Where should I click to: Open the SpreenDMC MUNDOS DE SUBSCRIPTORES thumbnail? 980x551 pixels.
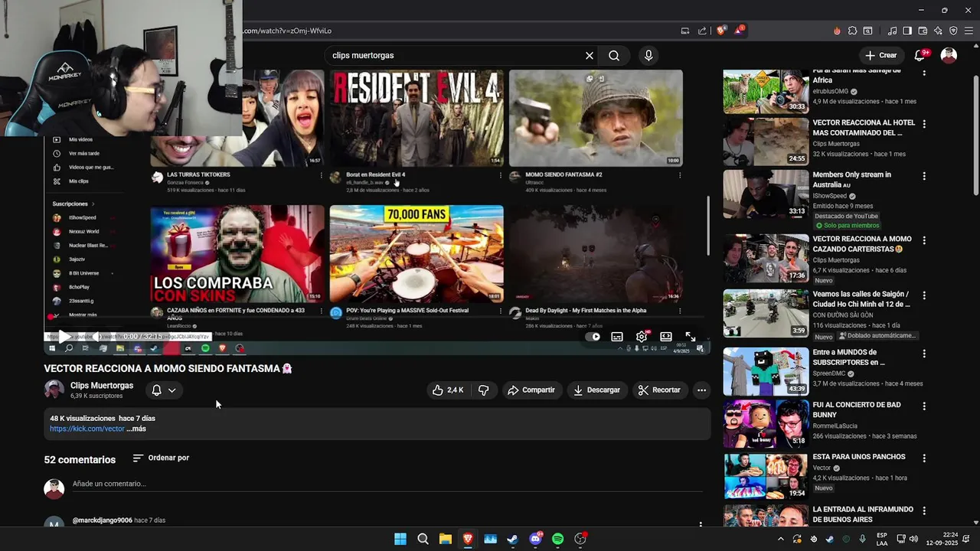tap(766, 371)
